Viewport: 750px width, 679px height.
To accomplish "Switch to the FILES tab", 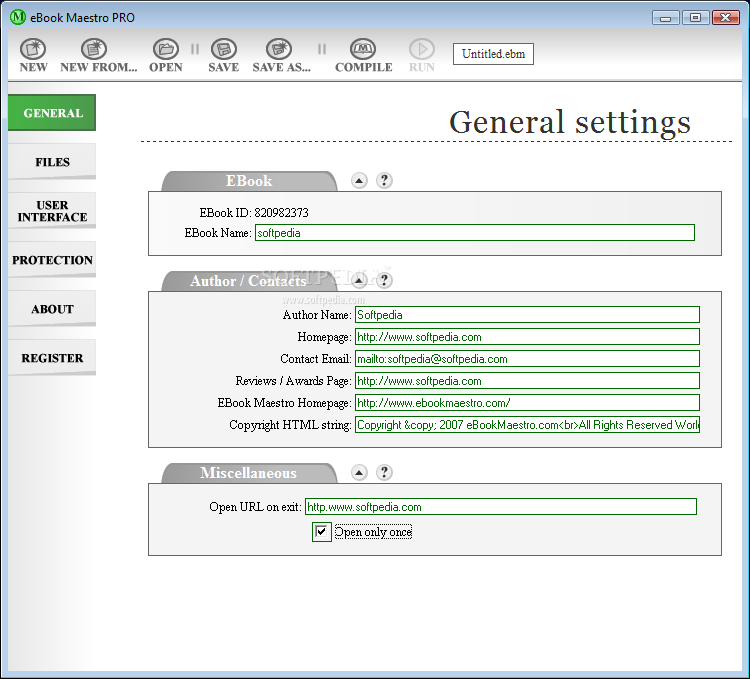I will pyautogui.click(x=52, y=162).
